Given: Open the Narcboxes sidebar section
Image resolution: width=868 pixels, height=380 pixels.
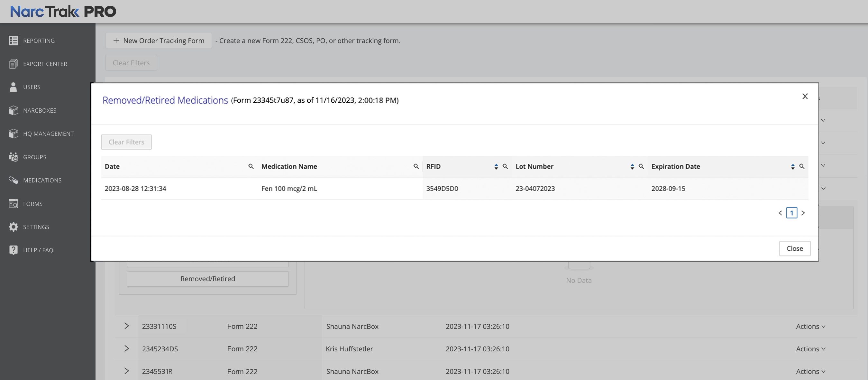Looking at the screenshot, I should click(40, 111).
